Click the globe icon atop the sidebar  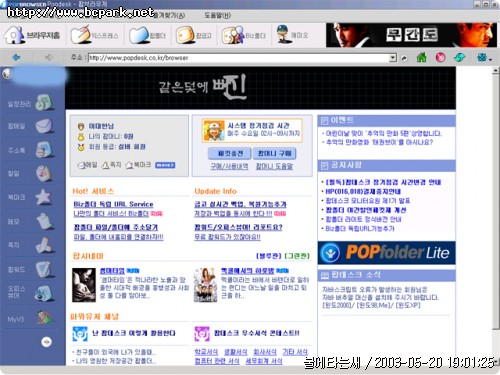click(x=7, y=73)
